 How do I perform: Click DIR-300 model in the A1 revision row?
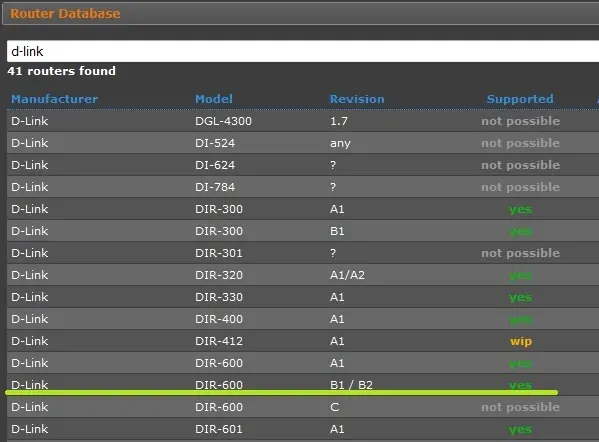[219, 209]
